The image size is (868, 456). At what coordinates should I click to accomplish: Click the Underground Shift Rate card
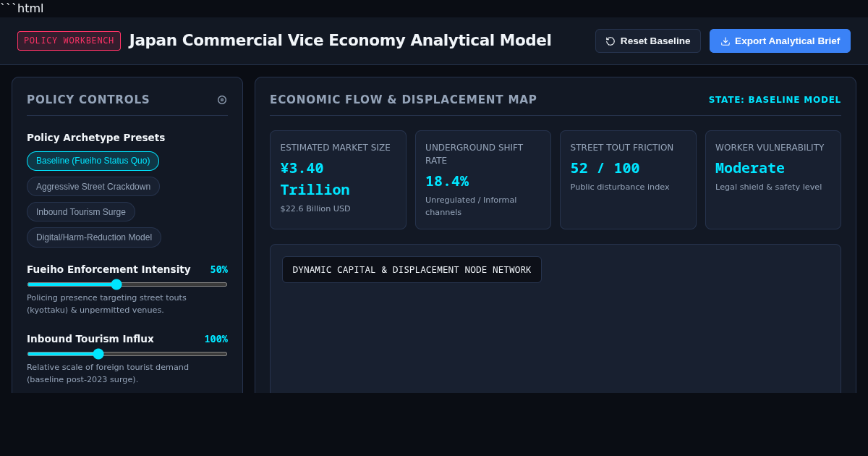(483, 180)
